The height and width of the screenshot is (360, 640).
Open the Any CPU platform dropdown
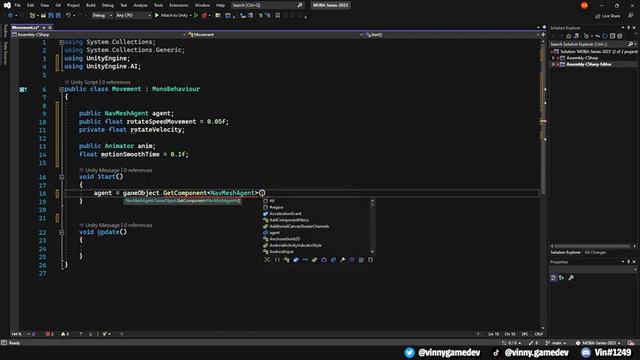pyautogui.click(x=133, y=16)
